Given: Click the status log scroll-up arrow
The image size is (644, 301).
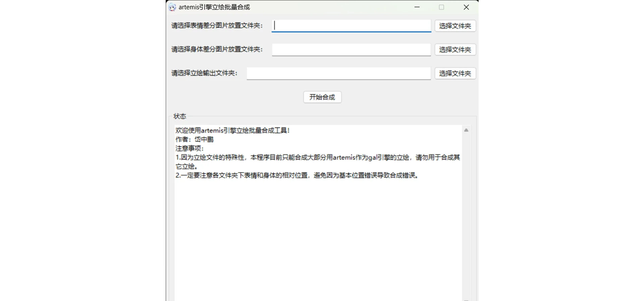Looking at the screenshot, I should (466, 130).
